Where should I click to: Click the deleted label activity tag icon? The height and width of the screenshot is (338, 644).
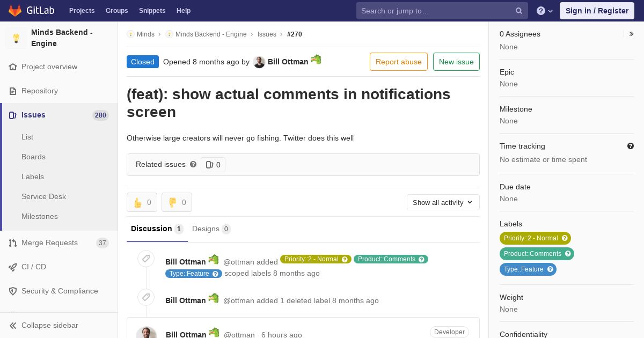point(146,297)
